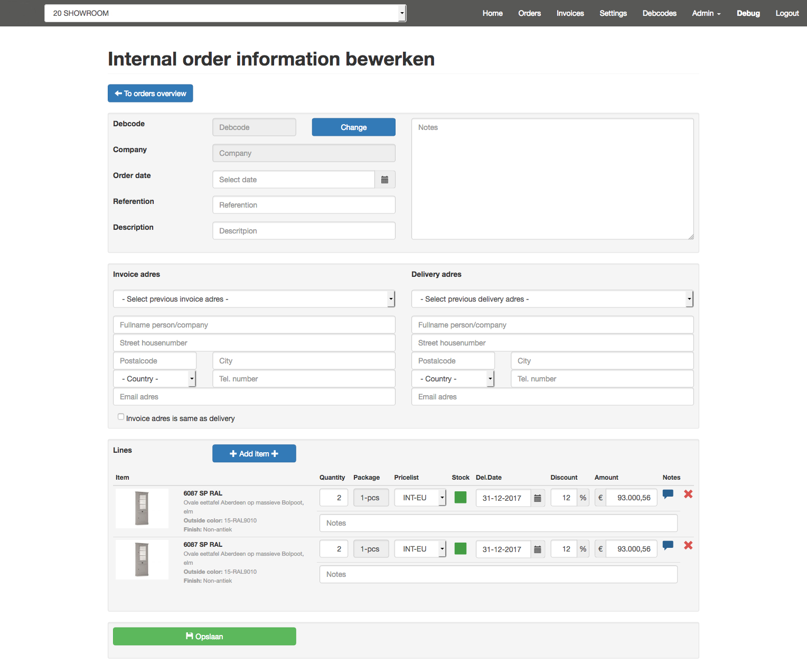Click green stock indicator on second line
The height and width of the screenshot is (672, 807).
coord(461,548)
